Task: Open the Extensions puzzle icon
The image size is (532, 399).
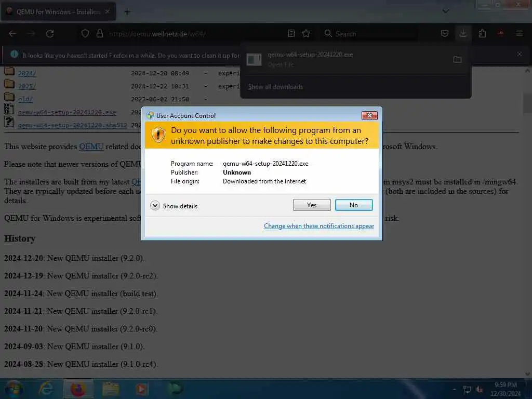Action: click(482, 34)
